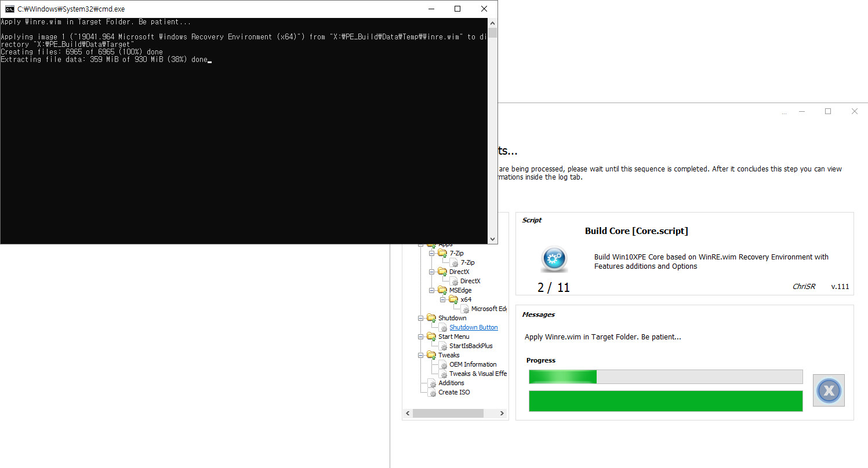The image size is (868, 468).
Task: Select the MSEdge folder icon
Action: [x=442, y=290]
